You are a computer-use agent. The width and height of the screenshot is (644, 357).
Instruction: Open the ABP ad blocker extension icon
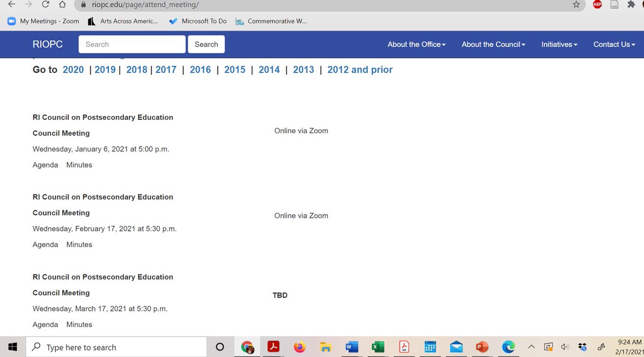(x=597, y=4)
